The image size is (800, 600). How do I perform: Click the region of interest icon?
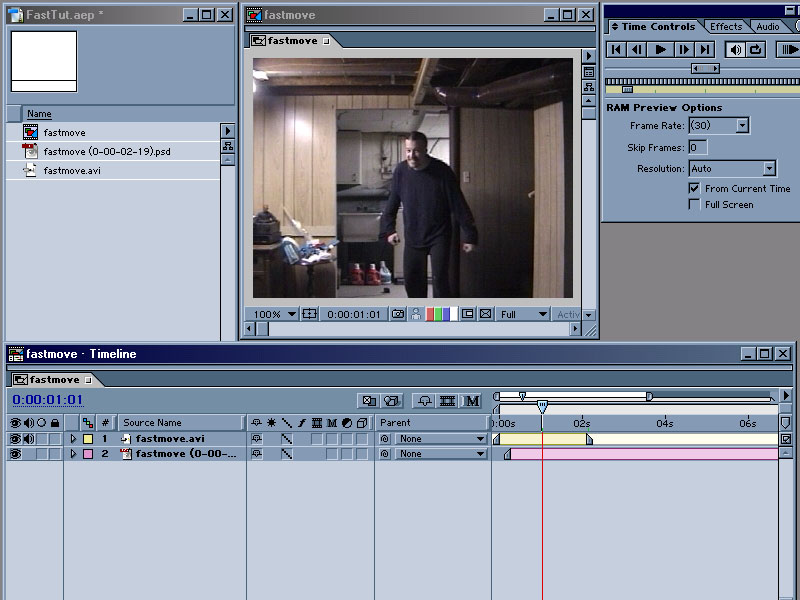[467, 314]
